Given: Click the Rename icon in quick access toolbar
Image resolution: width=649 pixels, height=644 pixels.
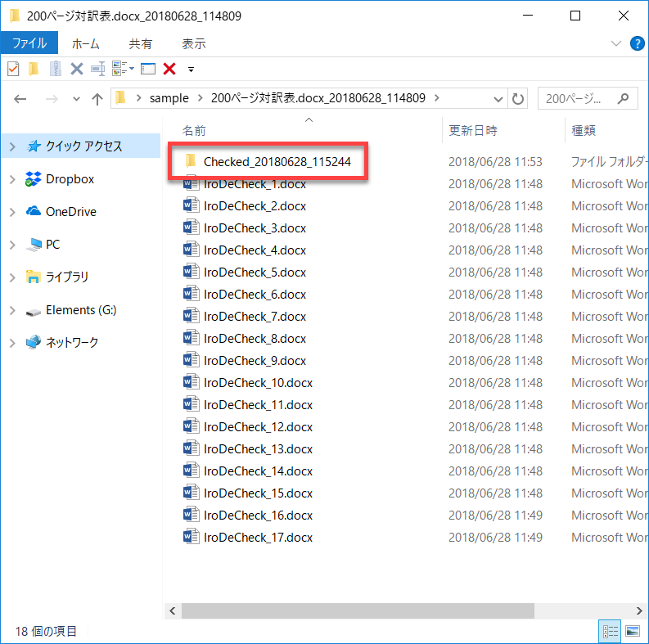Looking at the screenshot, I should [x=98, y=69].
